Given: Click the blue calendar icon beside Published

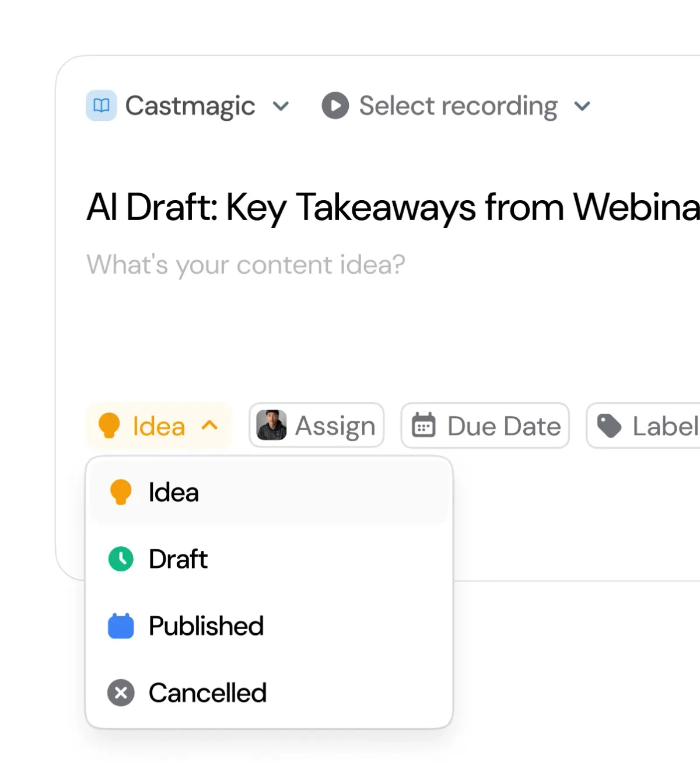Looking at the screenshot, I should point(120,626).
